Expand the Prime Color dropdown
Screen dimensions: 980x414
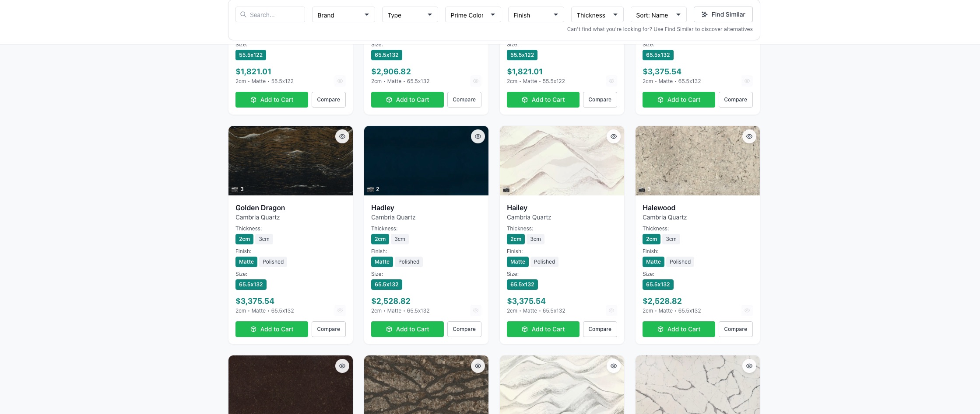tap(473, 15)
